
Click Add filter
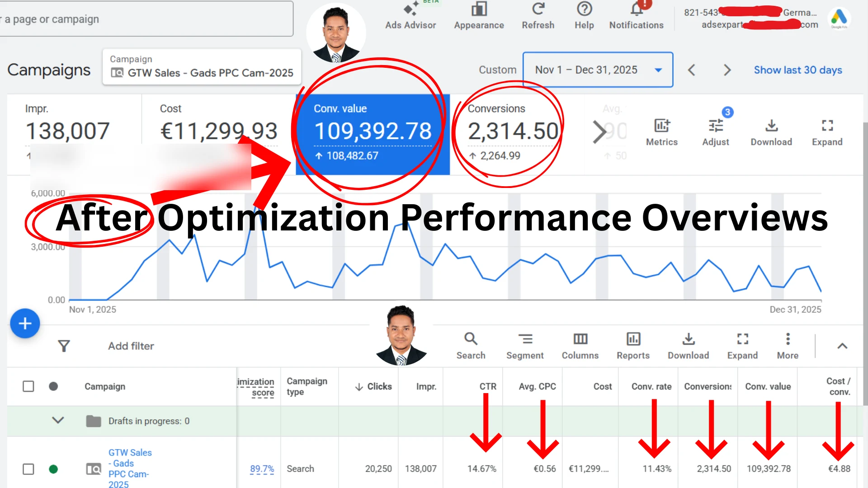click(131, 346)
